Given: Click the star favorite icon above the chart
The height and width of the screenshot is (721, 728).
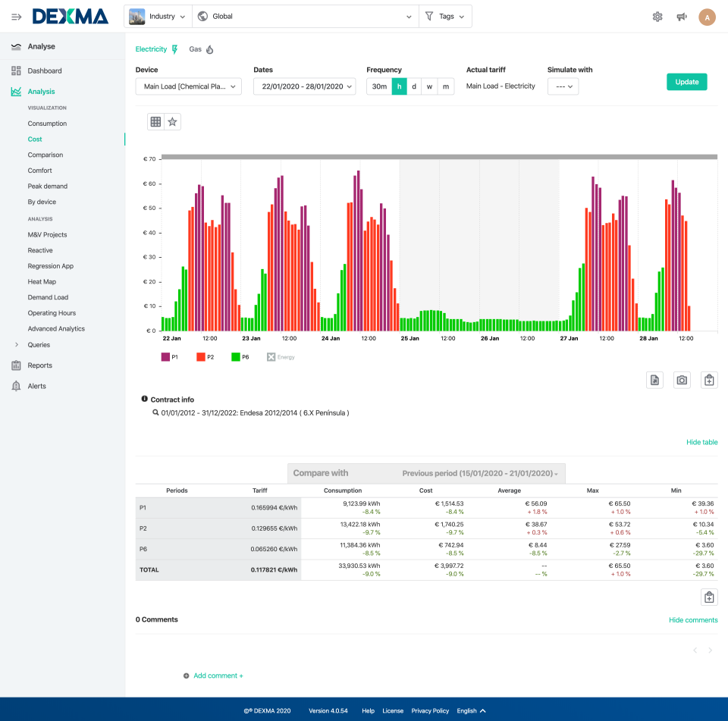Looking at the screenshot, I should 173,121.
